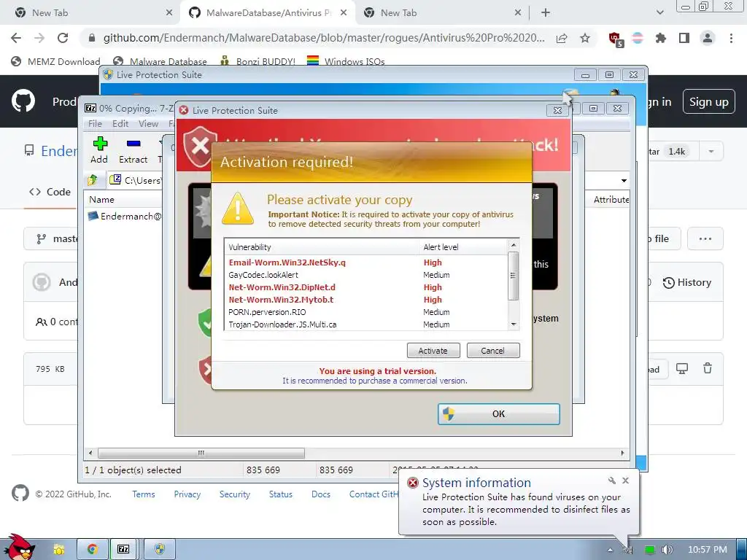Click the Alert level column header
The width and height of the screenshot is (747, 560).
(x=464, y=247)
